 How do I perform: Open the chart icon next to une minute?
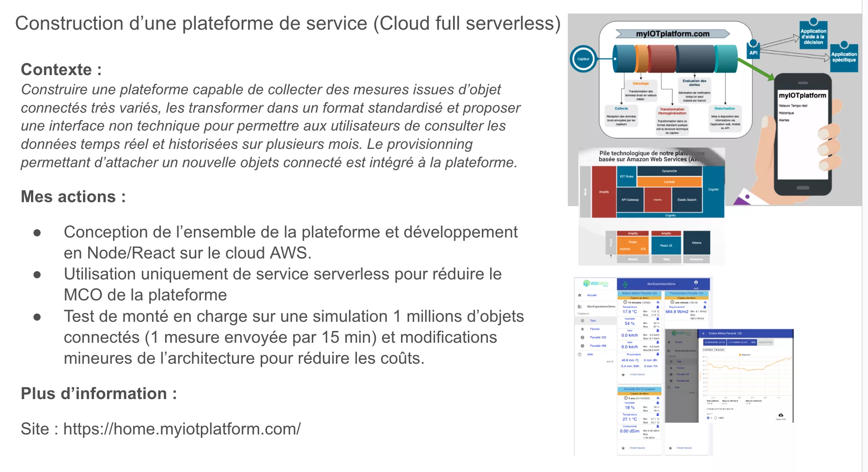(705, 302)
